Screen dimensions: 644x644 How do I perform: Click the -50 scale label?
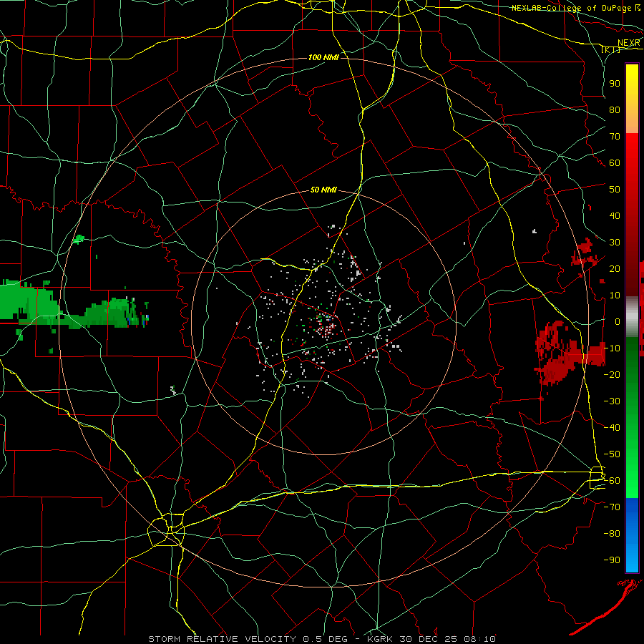613,454
